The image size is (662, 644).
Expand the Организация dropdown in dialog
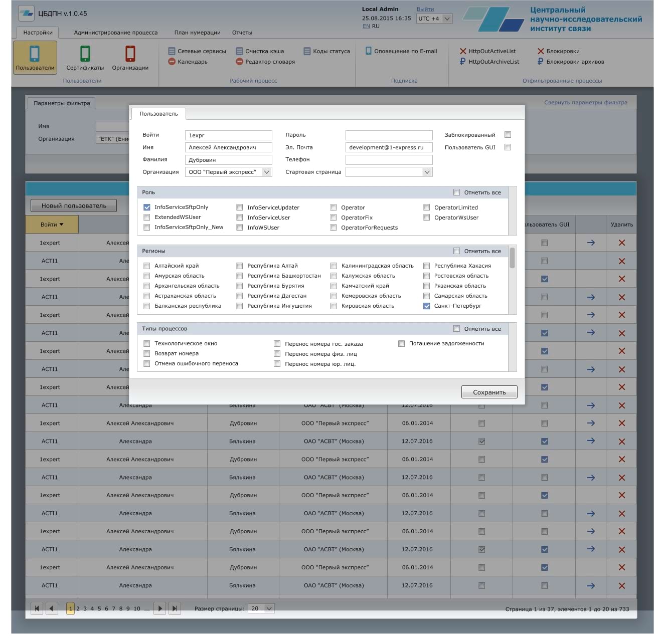266,172
